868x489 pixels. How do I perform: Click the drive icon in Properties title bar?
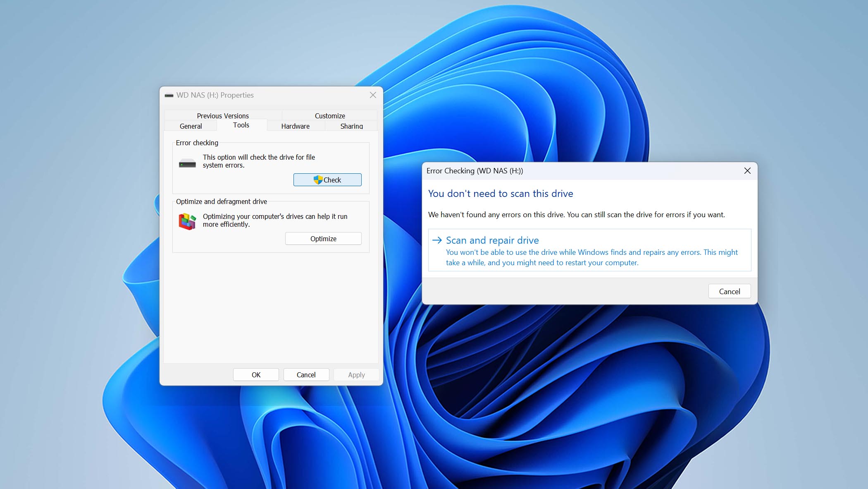click(x=169, y=95)
